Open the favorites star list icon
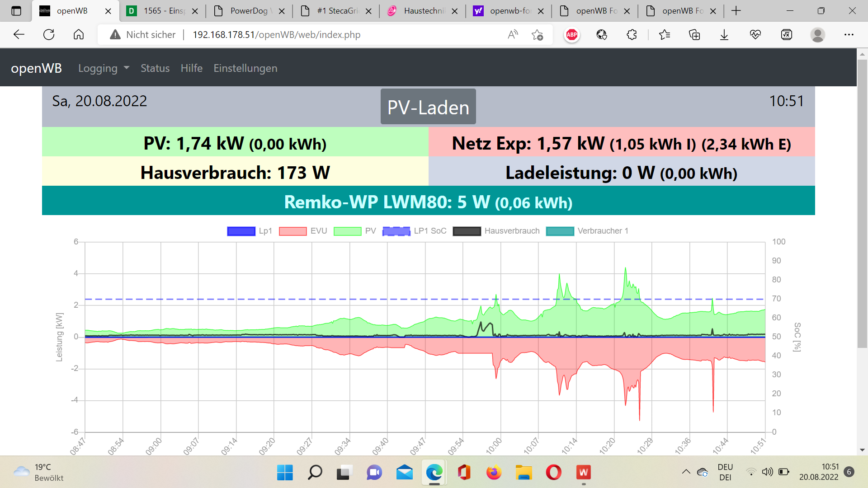This screenshot has width=868, height=488. pos(664,35)
